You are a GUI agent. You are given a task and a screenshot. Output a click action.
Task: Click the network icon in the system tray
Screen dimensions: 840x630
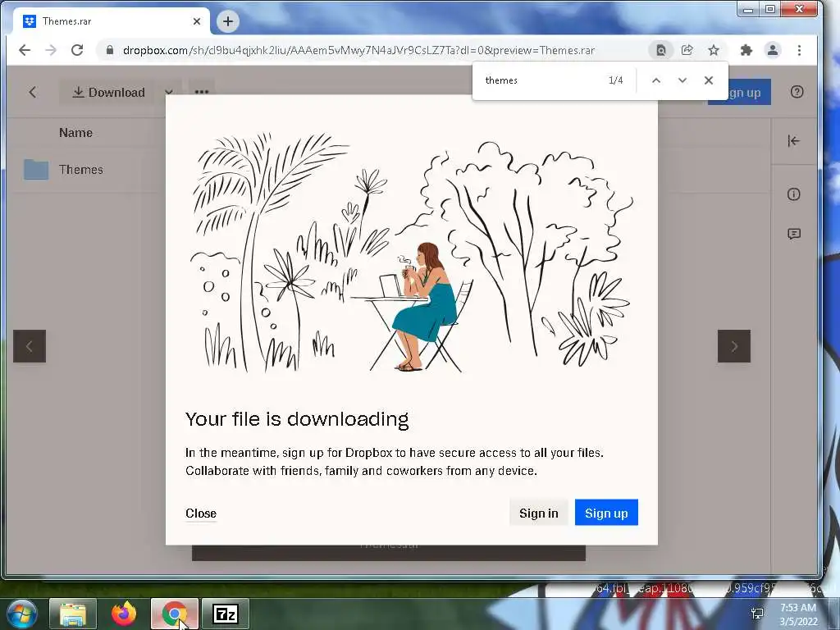[x=757, y=614]
